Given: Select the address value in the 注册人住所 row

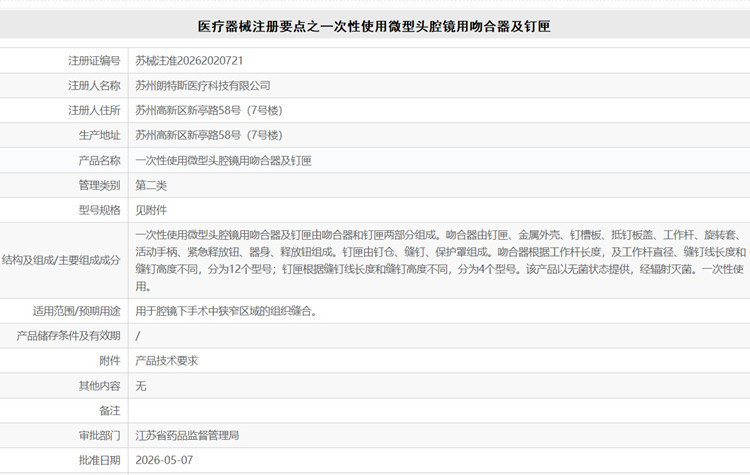Looking at the screenshot, I should (209, 110).
